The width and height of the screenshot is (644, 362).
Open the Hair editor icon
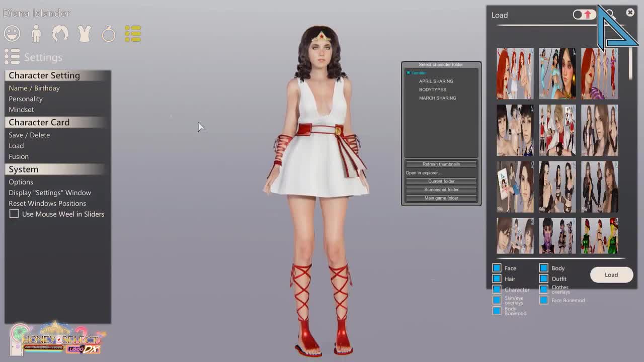[x=60, y=33]
